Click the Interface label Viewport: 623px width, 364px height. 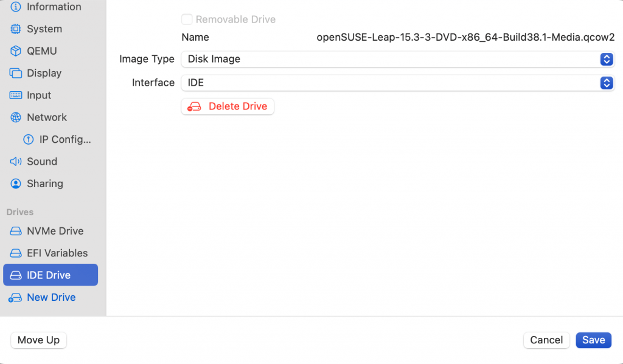(x=153, y=83)
